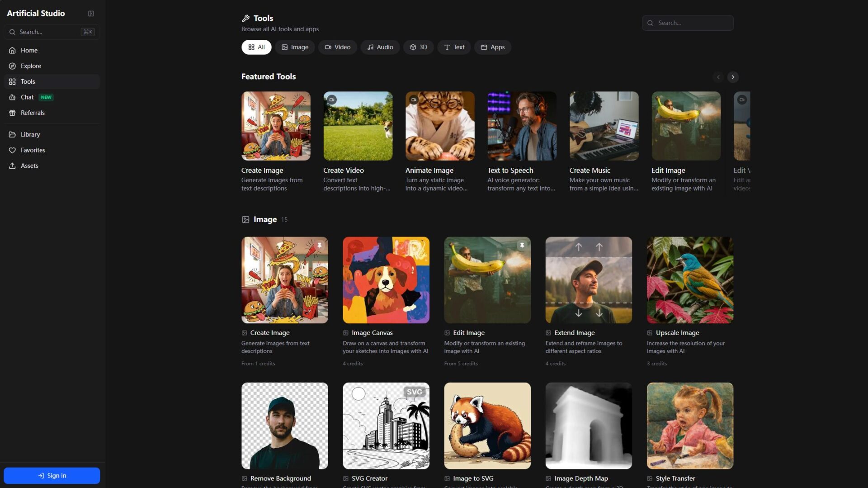Open Assets in the sidebar
This screenshot has height=488, width=868.
click(x=29, y=166)
